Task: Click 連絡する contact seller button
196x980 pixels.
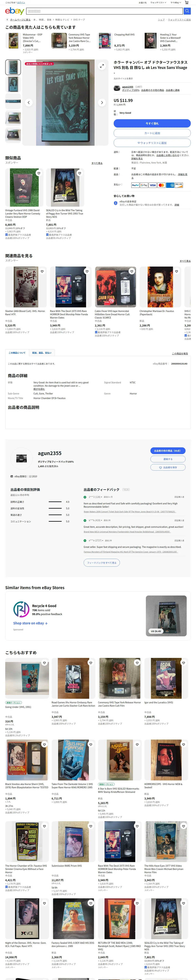Action: pyautogui.click(x=168, y=459)
